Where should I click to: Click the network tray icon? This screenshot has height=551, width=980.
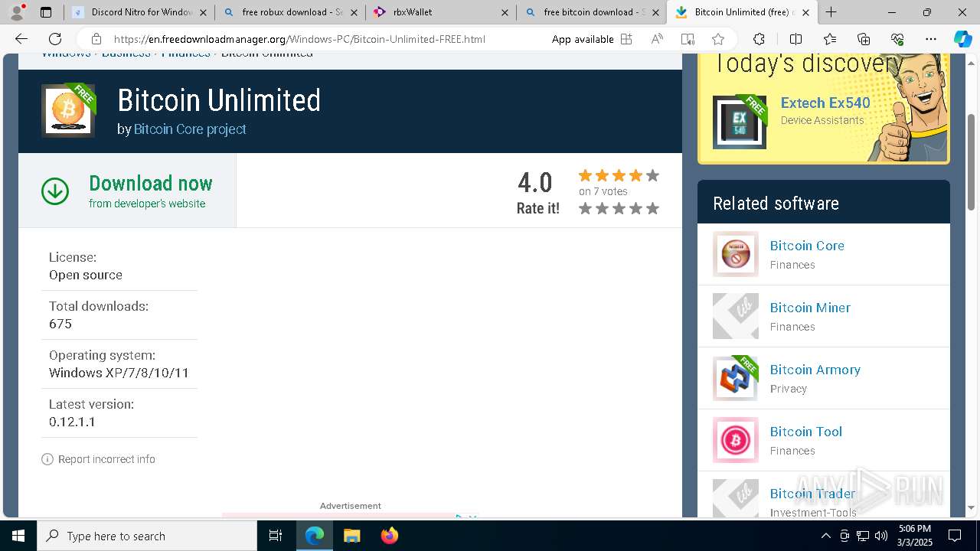863,536
